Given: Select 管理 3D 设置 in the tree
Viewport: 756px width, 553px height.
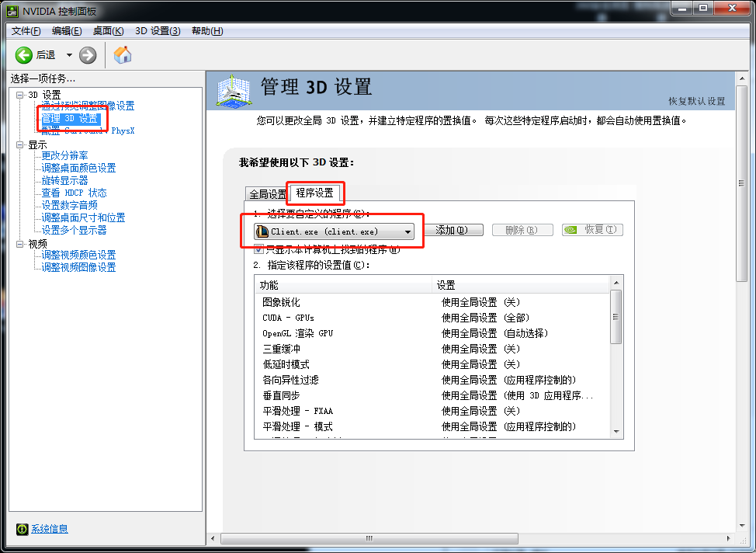Looking at the screenshot, I should coord(70,118).
